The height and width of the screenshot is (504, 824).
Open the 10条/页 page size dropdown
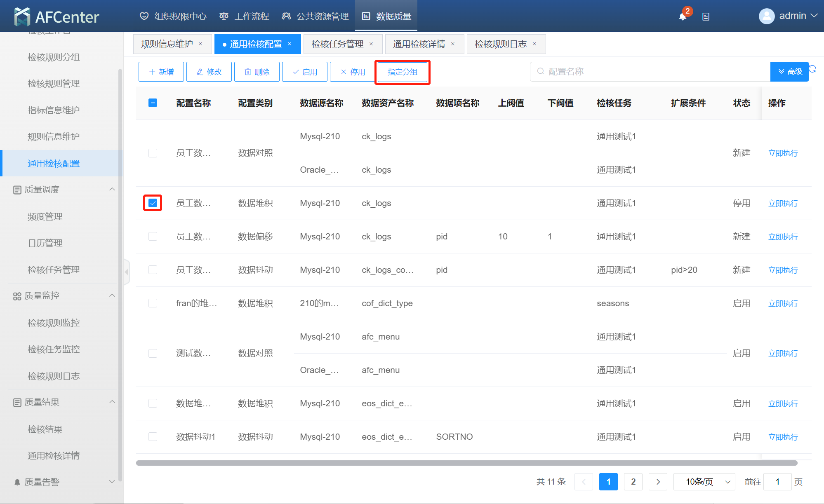(704, 482)
